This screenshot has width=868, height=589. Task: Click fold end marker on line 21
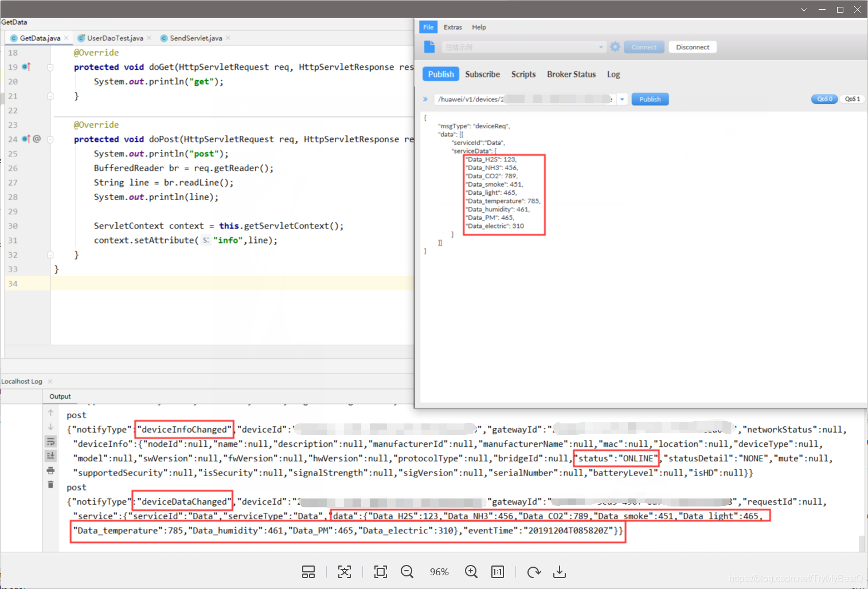[50, 96]
